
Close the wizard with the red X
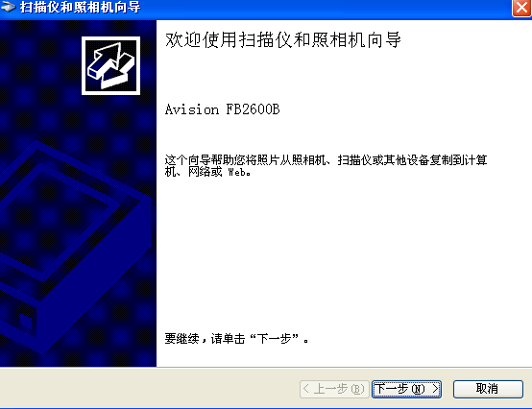521,7
